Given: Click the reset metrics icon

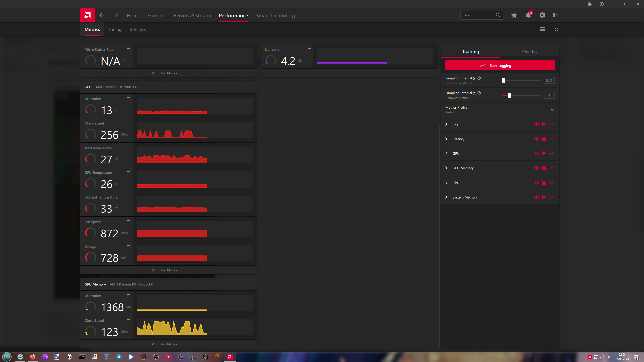Looking at the screenshot, I should point(556,29).
